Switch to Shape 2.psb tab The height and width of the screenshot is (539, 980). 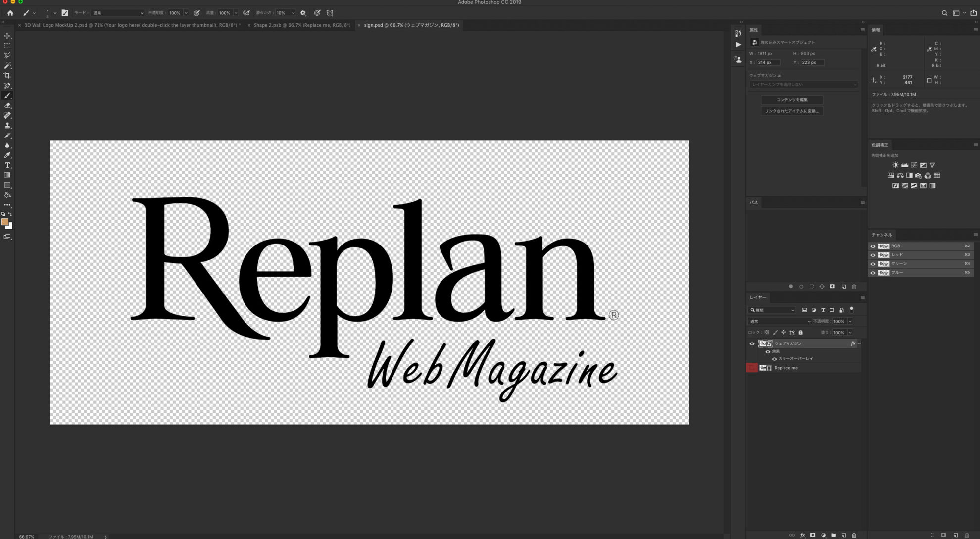coord(302,25)
